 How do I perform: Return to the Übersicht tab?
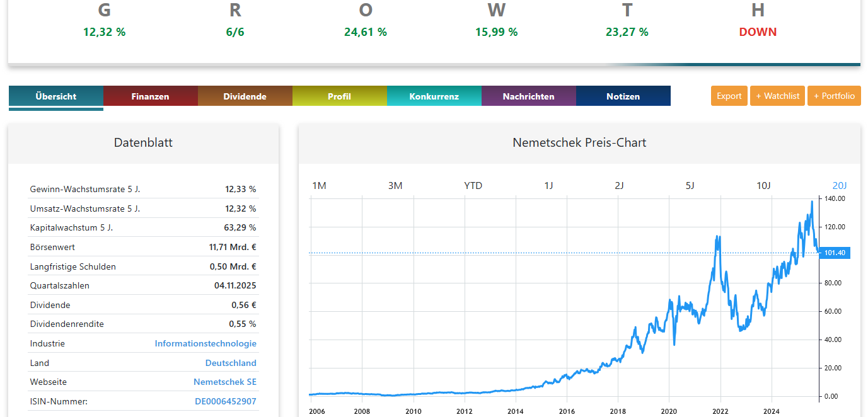click(55, 96)
